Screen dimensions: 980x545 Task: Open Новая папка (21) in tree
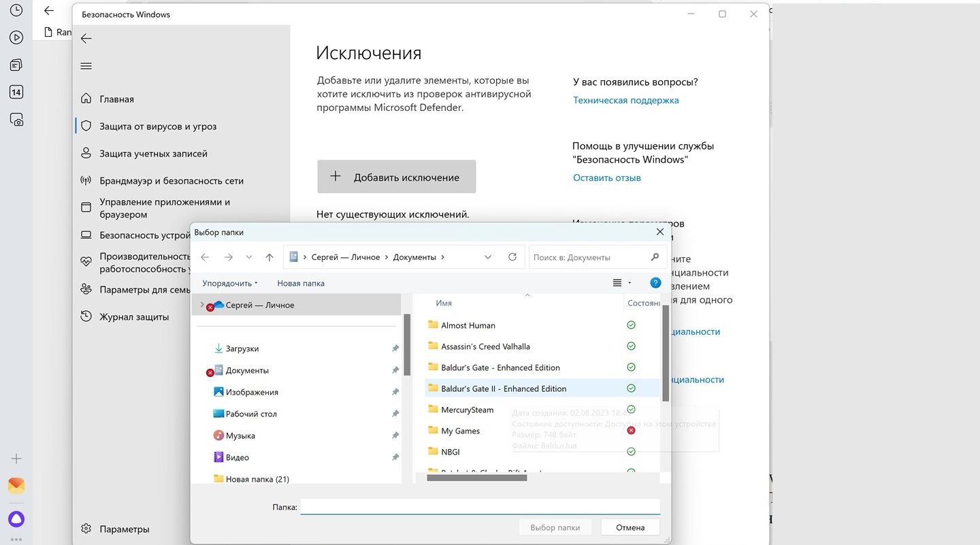[x=257, y=479]
